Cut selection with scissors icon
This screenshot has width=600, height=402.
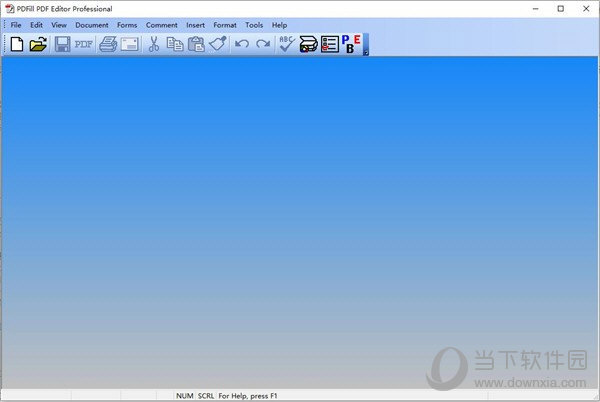click(154, 44)
